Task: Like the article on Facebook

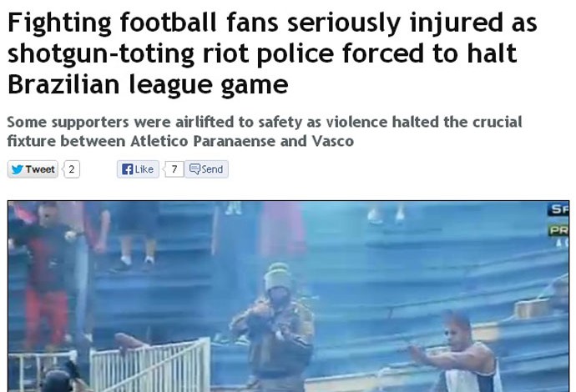Action: point(138,169)
